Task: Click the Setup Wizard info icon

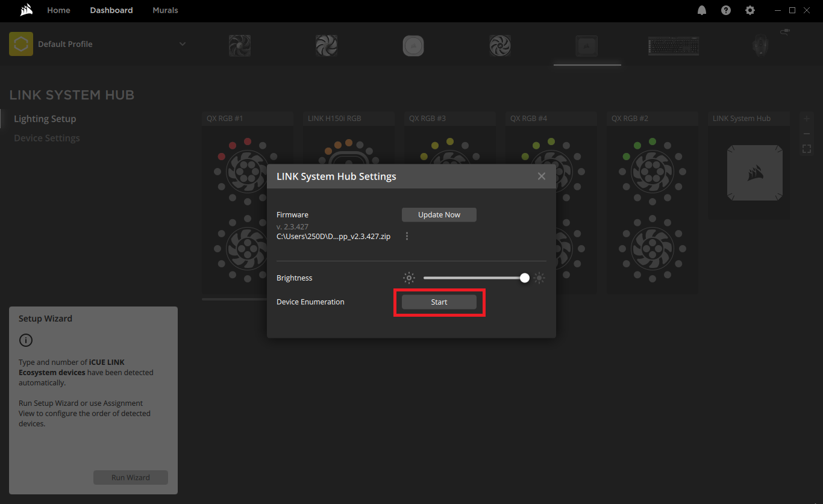Action: pos(25,340)
